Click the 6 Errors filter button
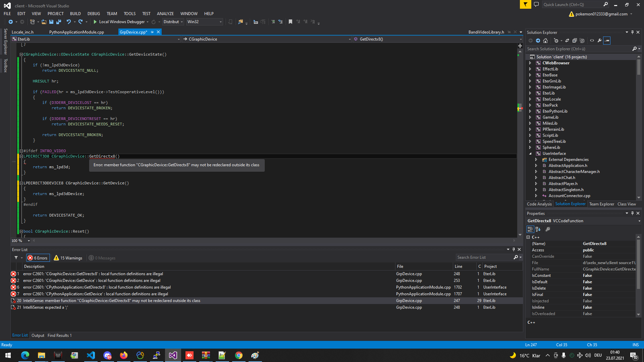The height and width of the screenshot is (362, 644). coord(38,258)
